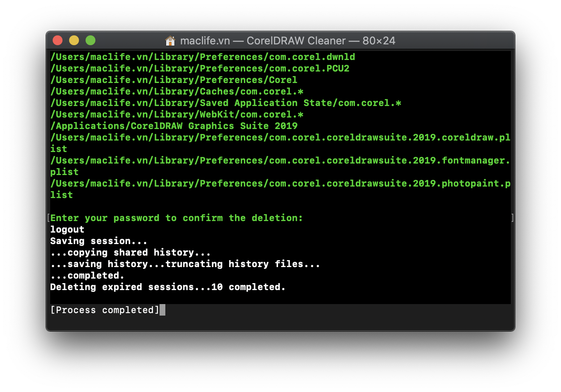Minimize the terminal with the yellow button
The height and width of the screenshot is (392, 561).
[x=74, y=40]
